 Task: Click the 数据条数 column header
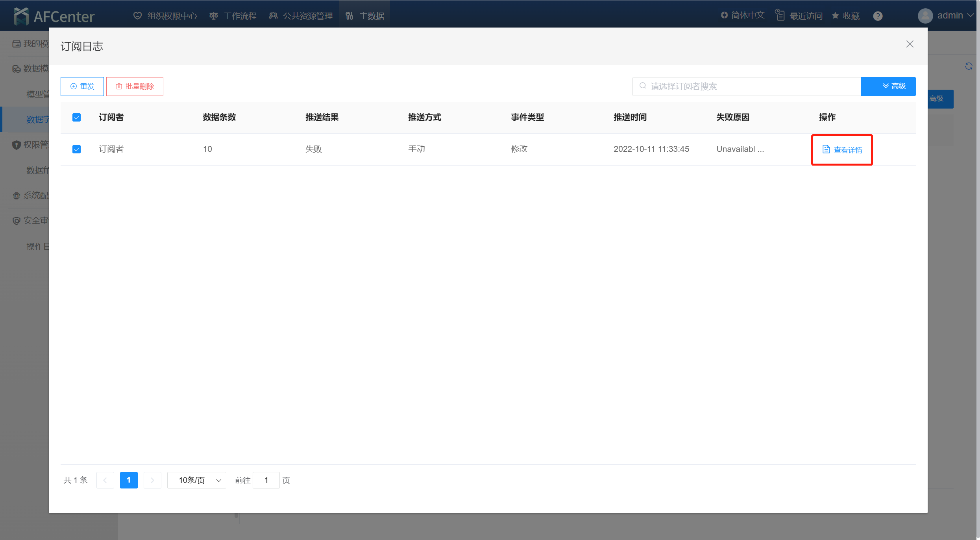tap(219, 117)
